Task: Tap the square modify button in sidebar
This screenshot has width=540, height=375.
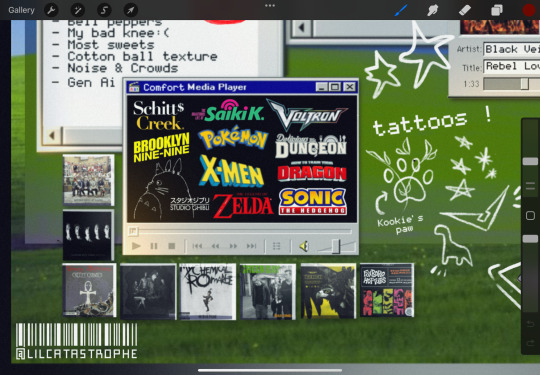Action: (x=530, y=216)
